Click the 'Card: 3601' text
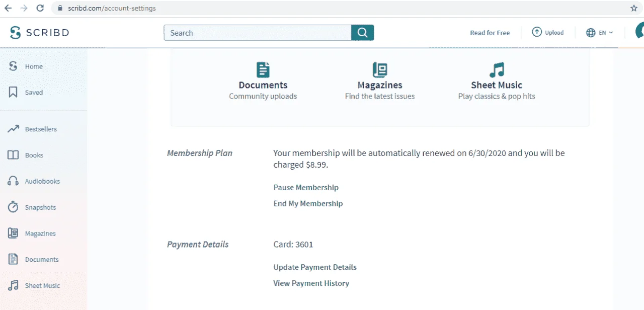 (x=293, y=245)
